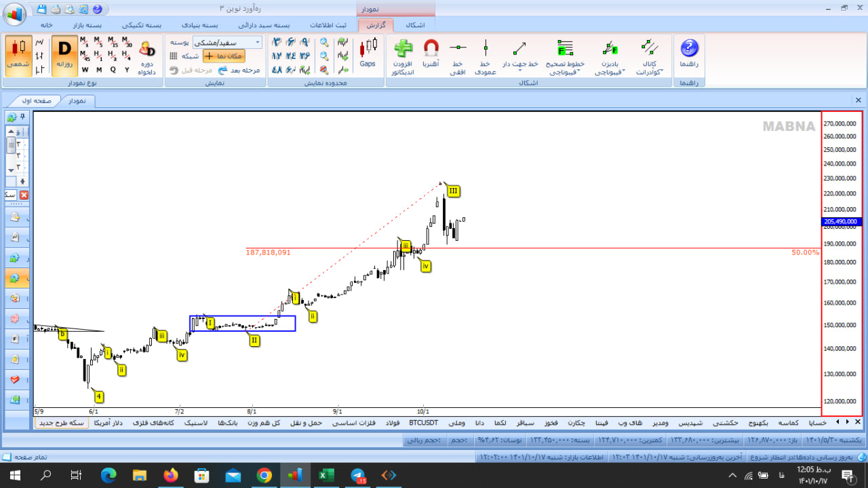Open the گزارش ribbon tab
This screenshot has width=868, height=488.
tap(376, 24)
